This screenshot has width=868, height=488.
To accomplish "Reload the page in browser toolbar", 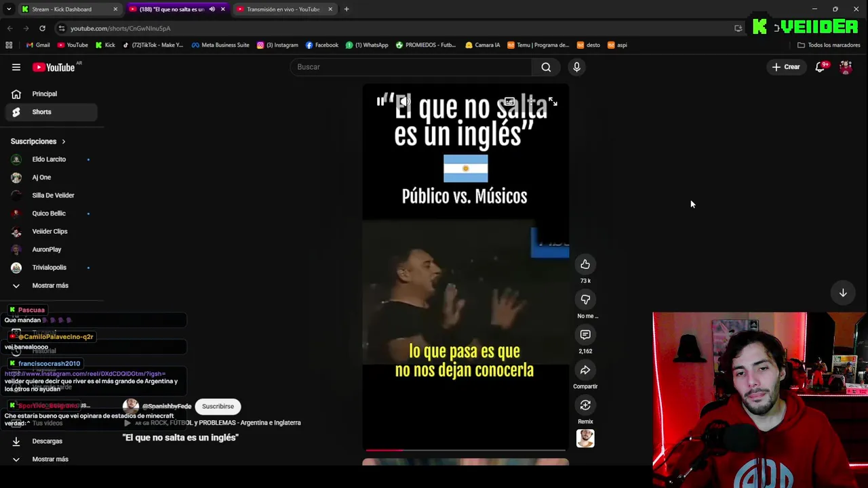I will click(x=42, y=28).
